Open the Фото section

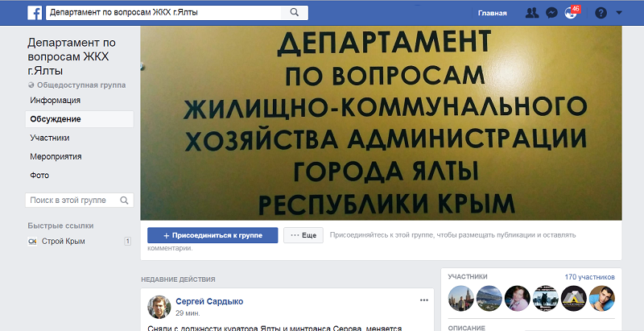pos(39,176)
